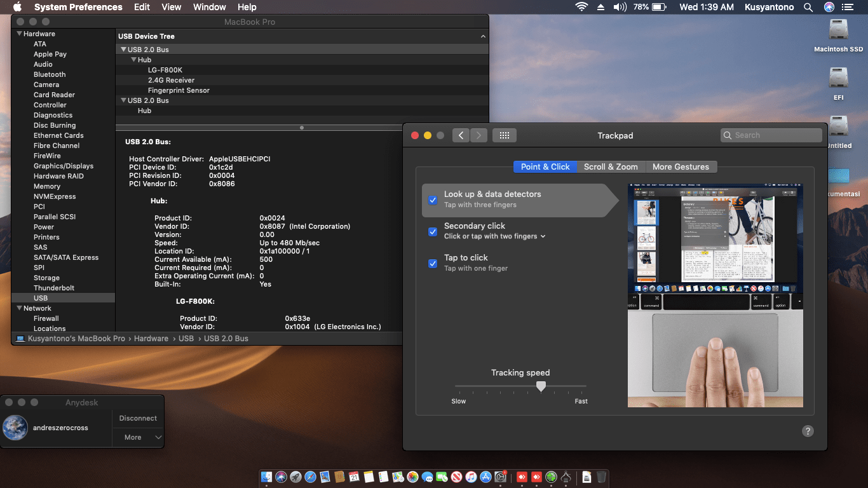The height and width of the screenshot is (488, 868).
Task: Click the Search field in Trackpad window
Action: 771,135
